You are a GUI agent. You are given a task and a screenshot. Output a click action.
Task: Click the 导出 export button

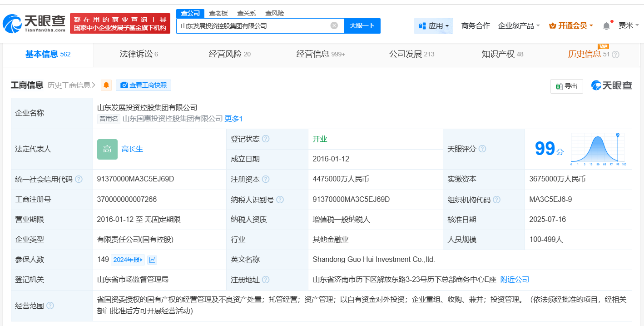pos(567,86)
